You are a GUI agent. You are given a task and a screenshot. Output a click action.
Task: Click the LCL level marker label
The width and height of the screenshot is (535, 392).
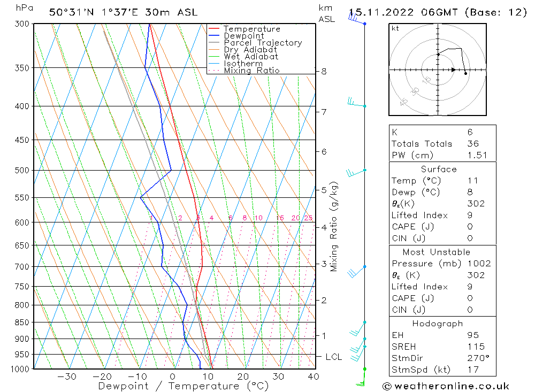point(334,357)
